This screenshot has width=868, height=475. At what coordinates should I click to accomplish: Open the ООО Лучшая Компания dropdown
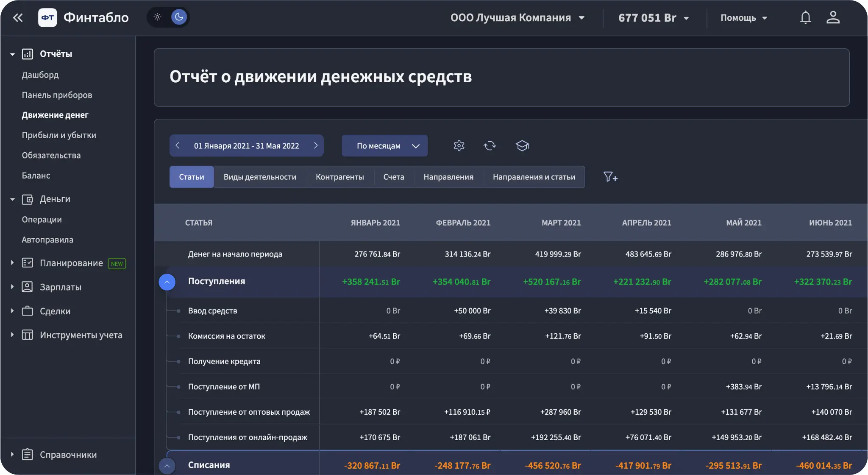517,18
